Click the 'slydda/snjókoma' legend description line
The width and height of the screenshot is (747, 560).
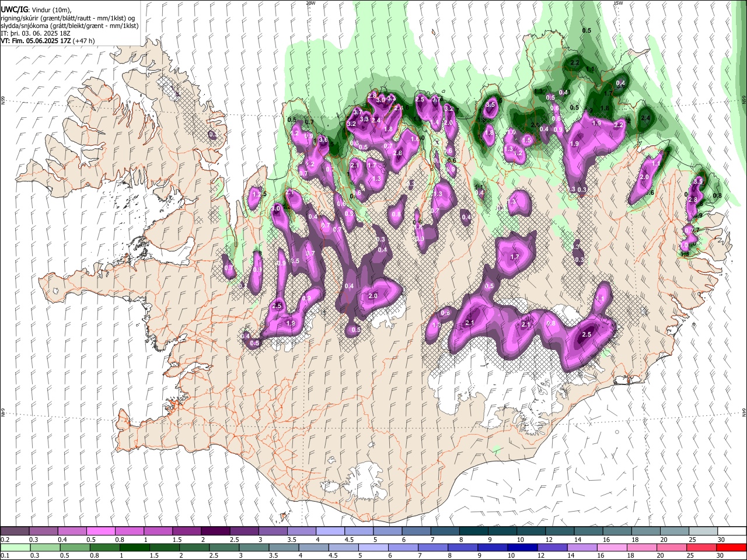coord(69,26)
